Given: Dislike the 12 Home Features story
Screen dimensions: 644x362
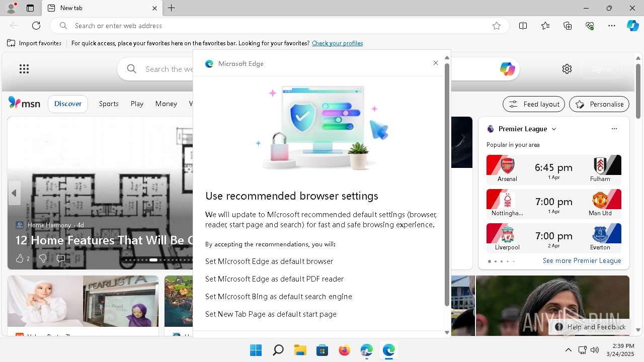Looking at the screenshot, I should (43, 258).
